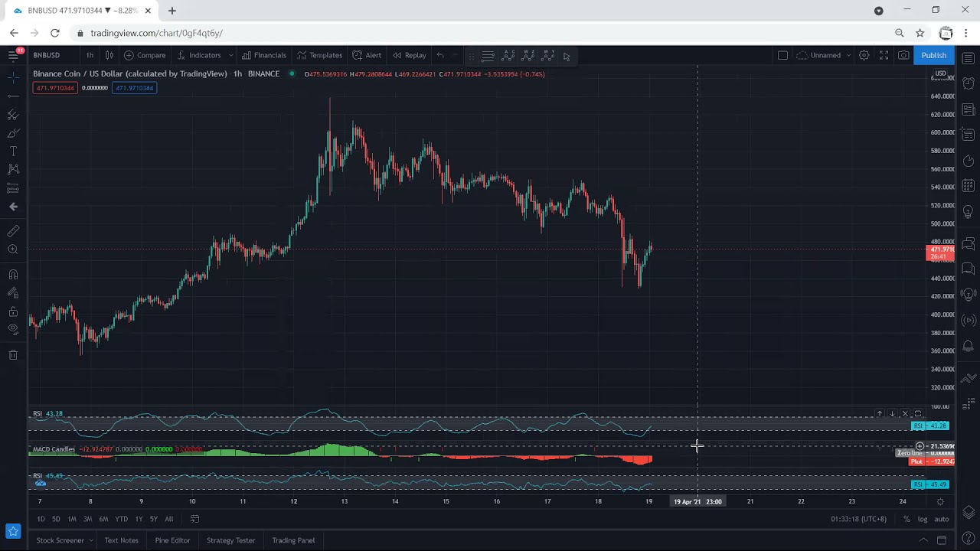Click the Compare symbol button
This screenshot has height=551, width=980.
pyautogui.click(x=145, y=55)
